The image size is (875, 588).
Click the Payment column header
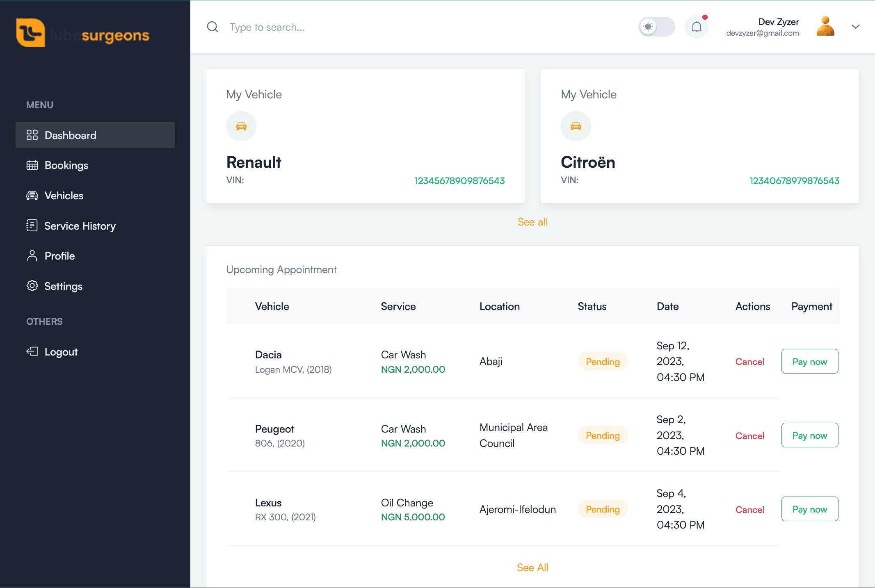812,306
